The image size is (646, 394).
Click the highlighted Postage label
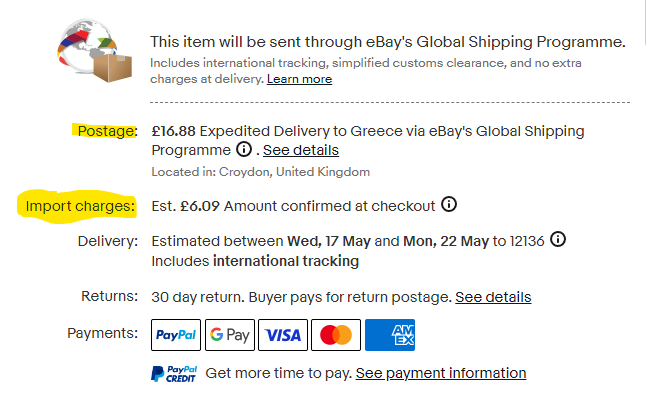click(x=107, y=131)
